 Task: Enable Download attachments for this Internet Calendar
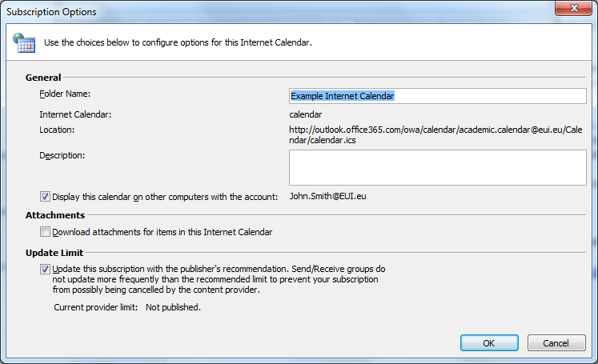tap(45, 232)
